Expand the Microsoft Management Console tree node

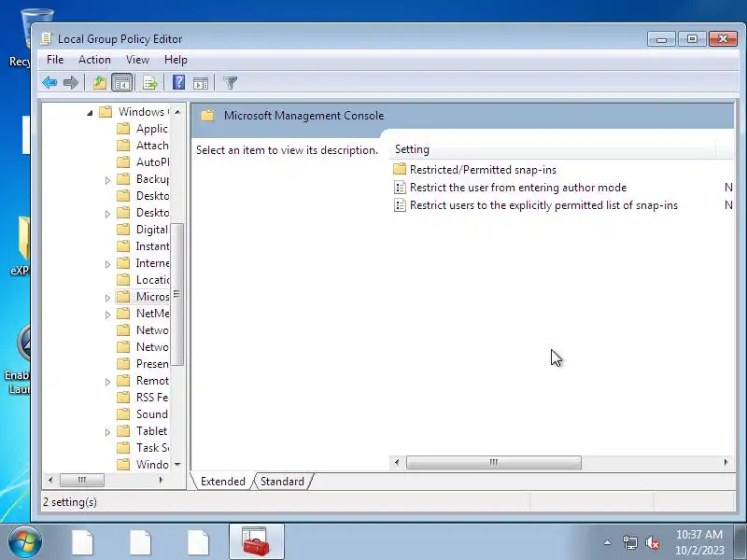[107, 298]
